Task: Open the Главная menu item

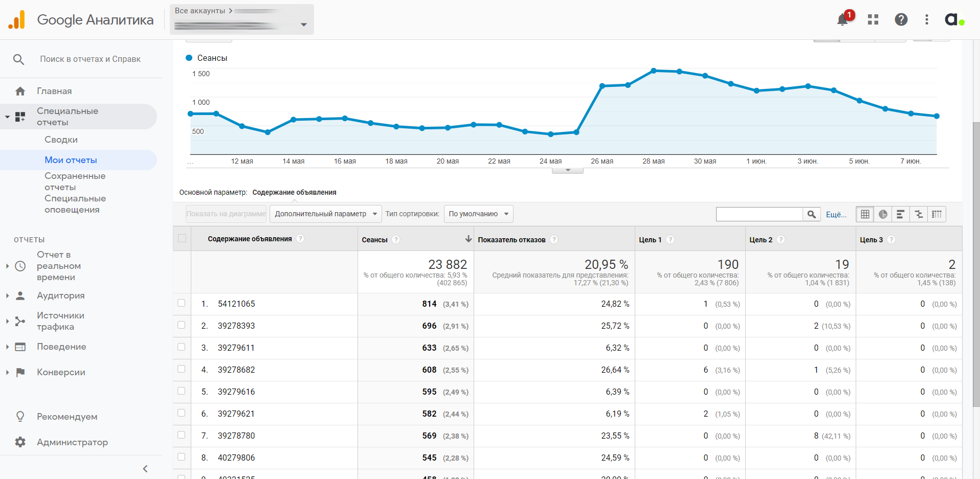Action: click(x=54, y=91)
